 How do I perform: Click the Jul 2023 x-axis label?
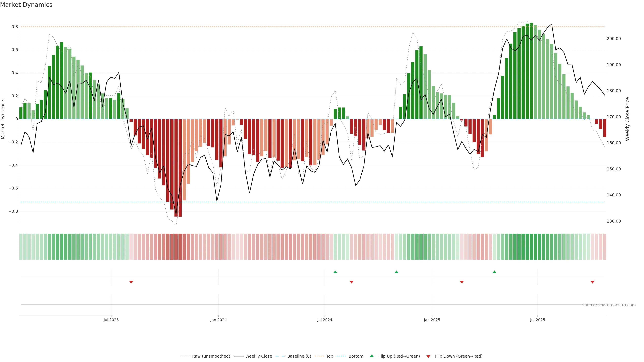[x=111, y=320]
